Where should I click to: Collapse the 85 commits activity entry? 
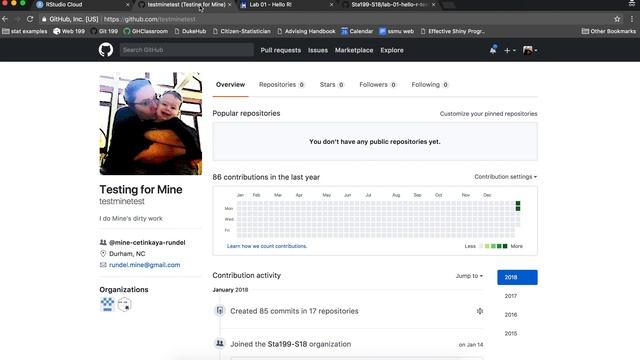point(480,311)
